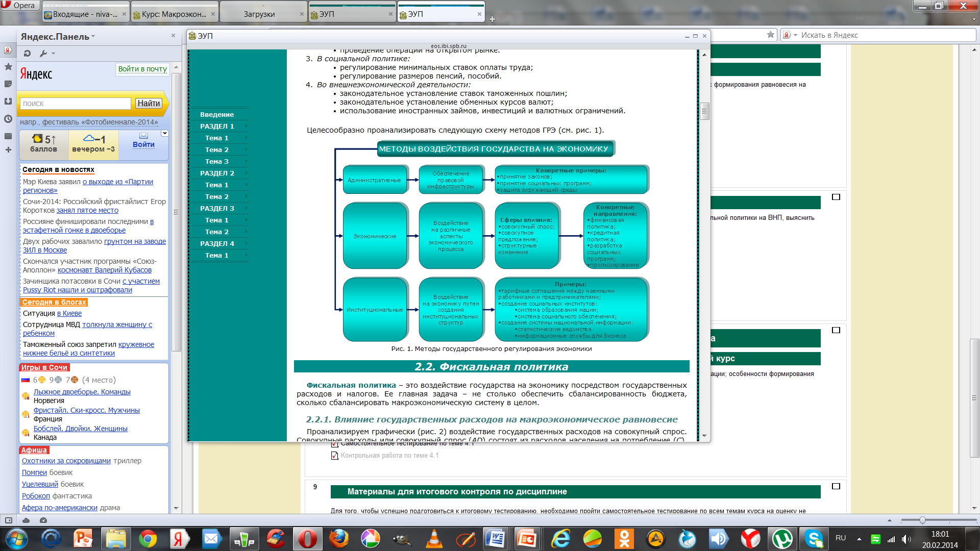This screenshot has height=551, width=980.
Task: Click the traffic score 5 баллов widget
Action: tap(43, 144)
